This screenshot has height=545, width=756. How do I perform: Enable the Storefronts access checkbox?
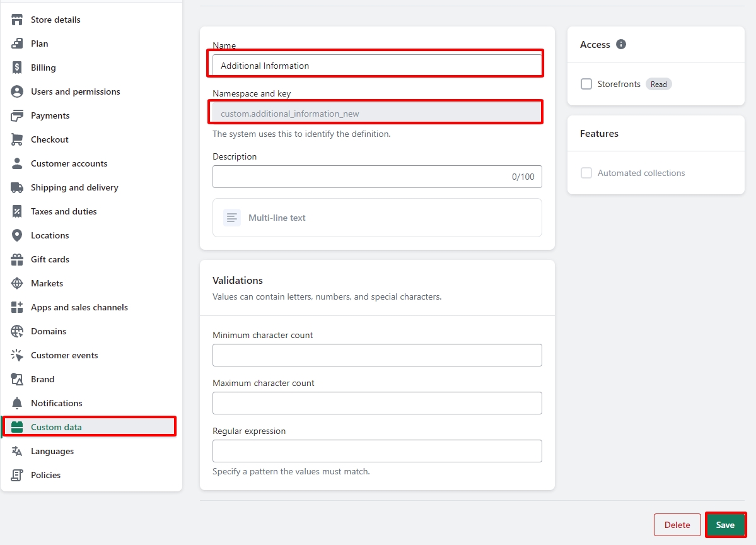(586, 84)
